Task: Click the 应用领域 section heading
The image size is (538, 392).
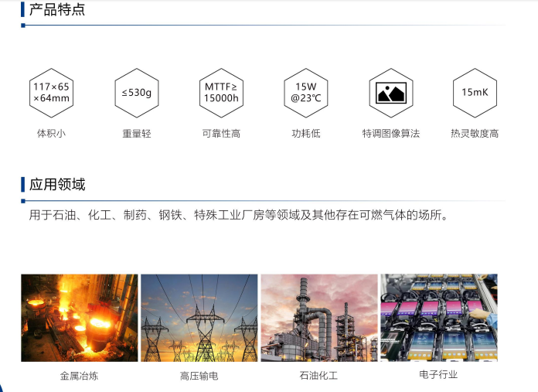Action: click(x=57, y=185)
